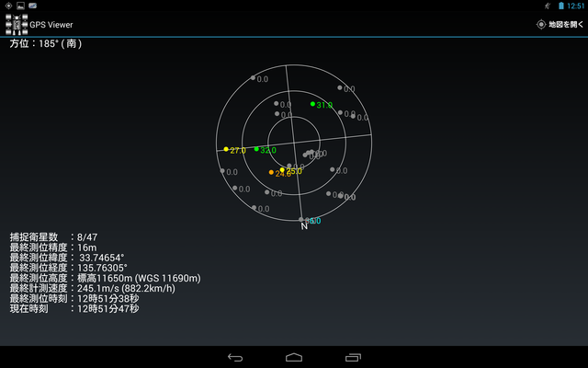Tap the 最終測位精度 label
The image size is (588, 368).
point(39,247)
